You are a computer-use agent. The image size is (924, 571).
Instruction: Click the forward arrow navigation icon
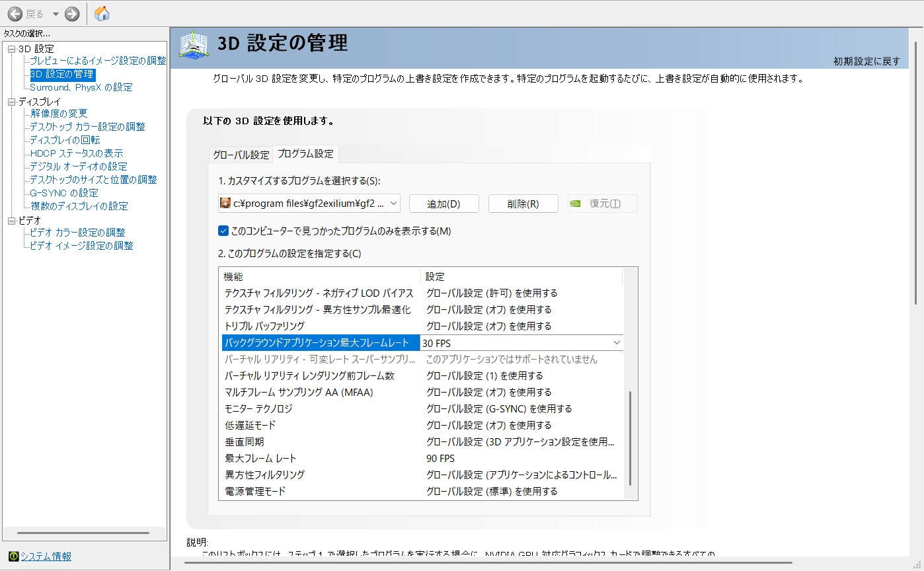click(72, 14)
